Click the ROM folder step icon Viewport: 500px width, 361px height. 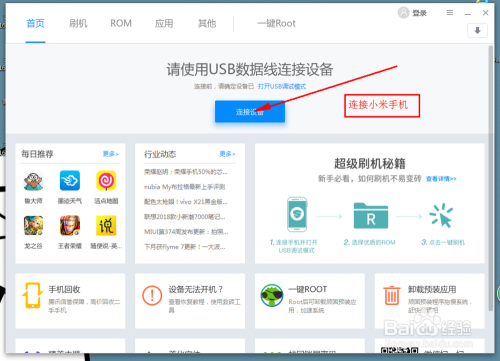click(371, 215)
